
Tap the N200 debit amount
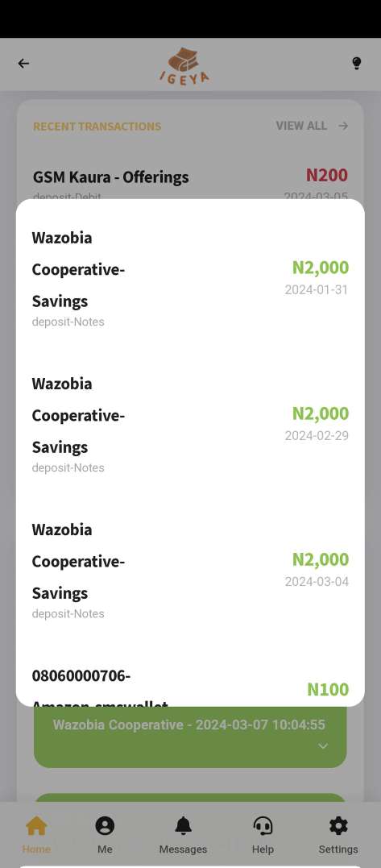click(x=327, y=176)
